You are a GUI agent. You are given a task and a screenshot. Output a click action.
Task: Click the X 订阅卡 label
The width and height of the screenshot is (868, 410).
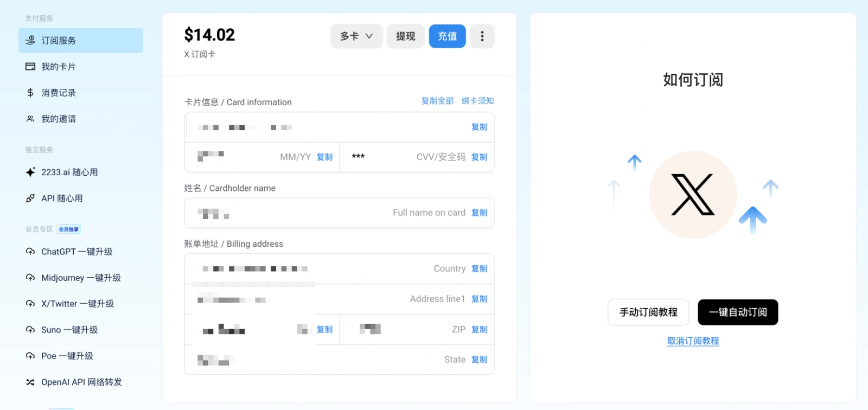(200, 54)
